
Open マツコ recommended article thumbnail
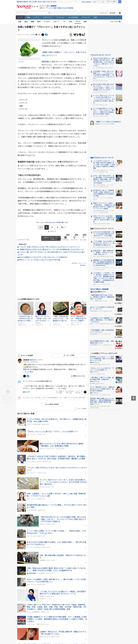coord(78,308)
